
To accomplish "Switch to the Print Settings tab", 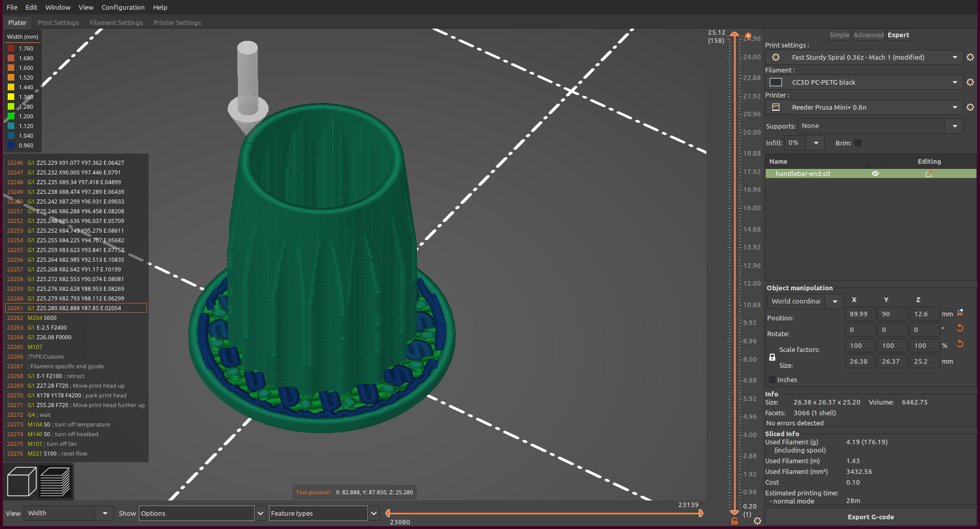I will point(58,22).
